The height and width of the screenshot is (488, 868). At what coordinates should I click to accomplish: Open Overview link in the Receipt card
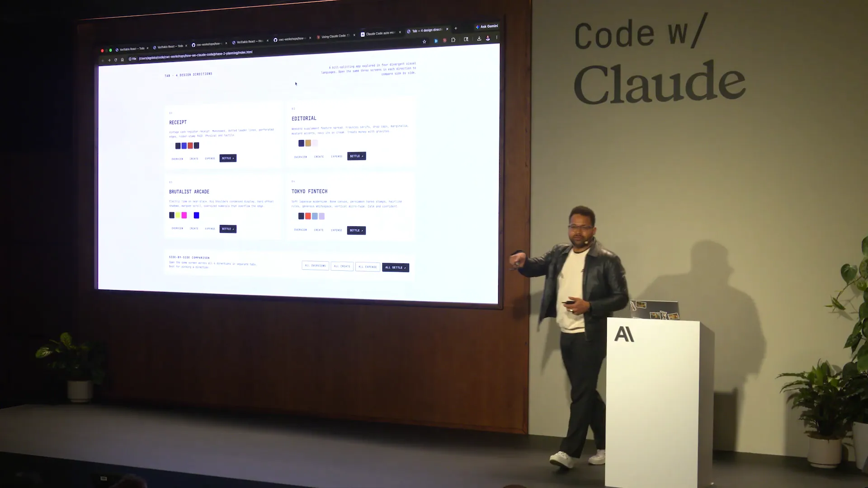click(x=177, y=159)
